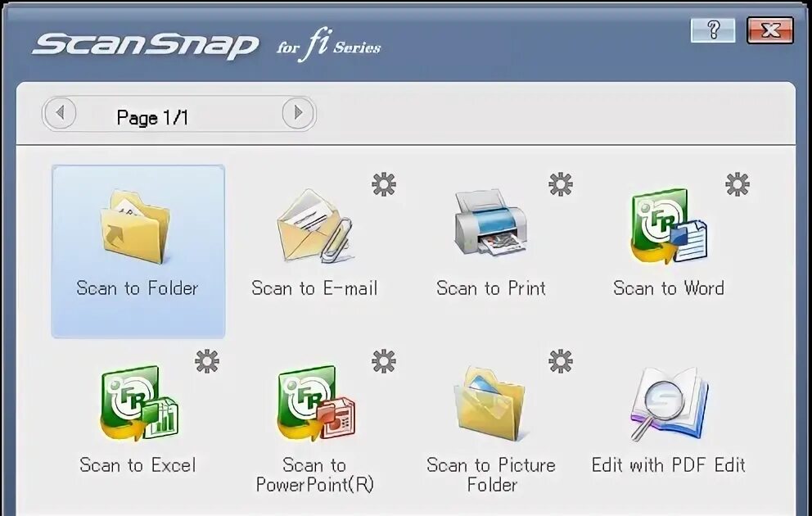
Task: Start the Scan to Excel action
Action: (x=138, y=403)
